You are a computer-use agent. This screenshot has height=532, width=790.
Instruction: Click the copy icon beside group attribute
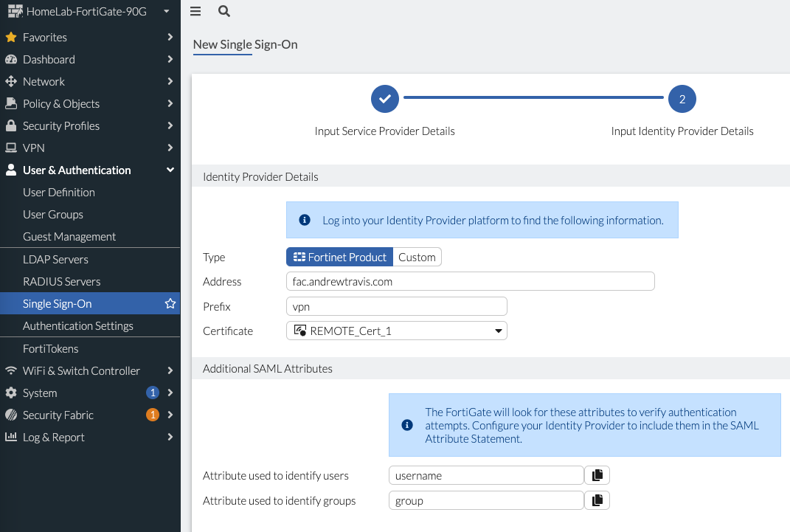(597, 500)
